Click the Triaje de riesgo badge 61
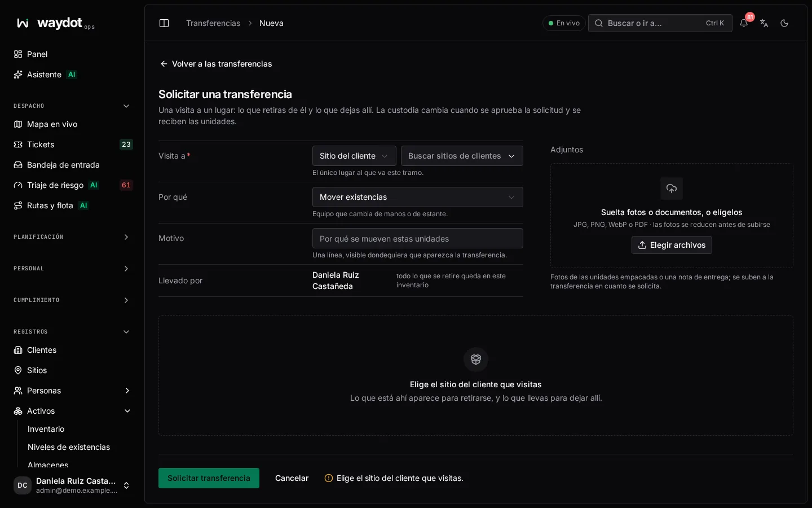The height and width of the screenshot is (508, 812). (x=126, y=185)
